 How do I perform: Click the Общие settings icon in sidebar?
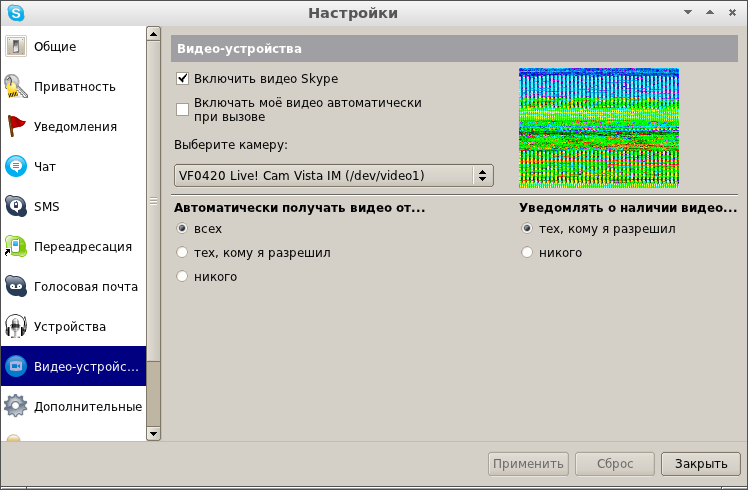click(x=16, y=47)
